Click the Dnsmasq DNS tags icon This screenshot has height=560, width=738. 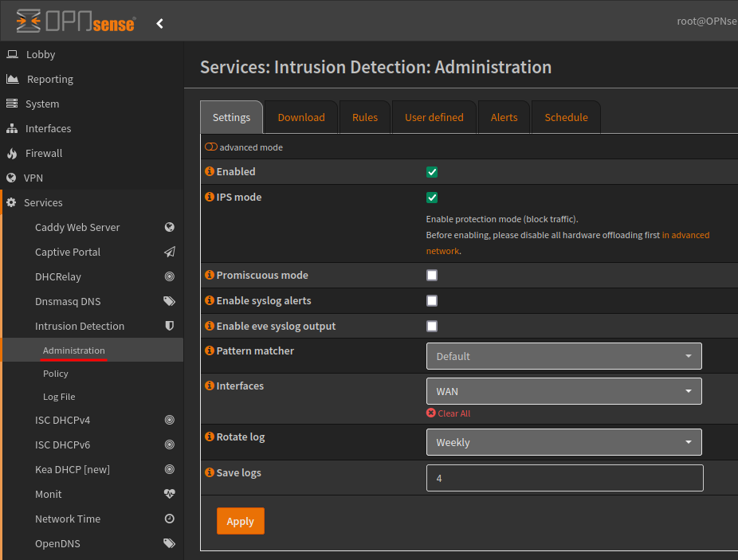(170, 301)
